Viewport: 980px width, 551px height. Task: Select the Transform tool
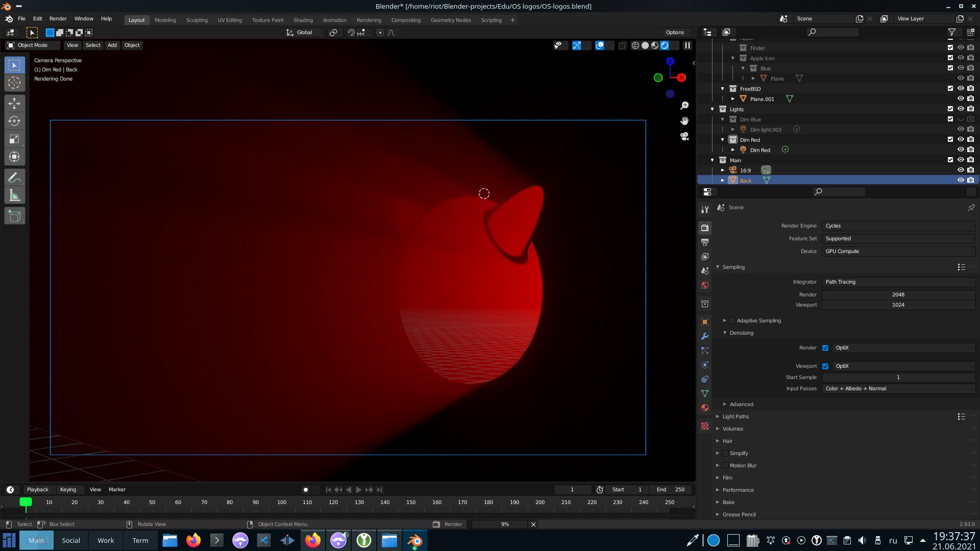click(x=14, y=157)
